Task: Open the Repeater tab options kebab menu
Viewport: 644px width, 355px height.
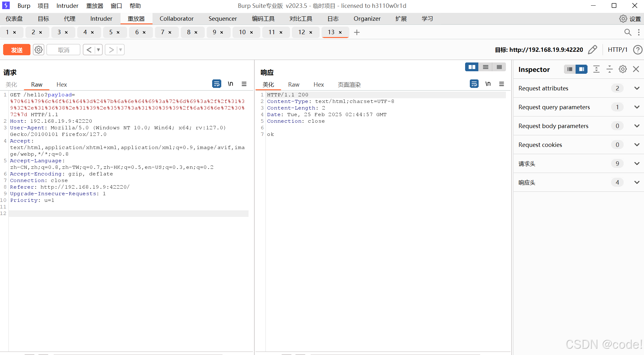Action: point(639,32)
